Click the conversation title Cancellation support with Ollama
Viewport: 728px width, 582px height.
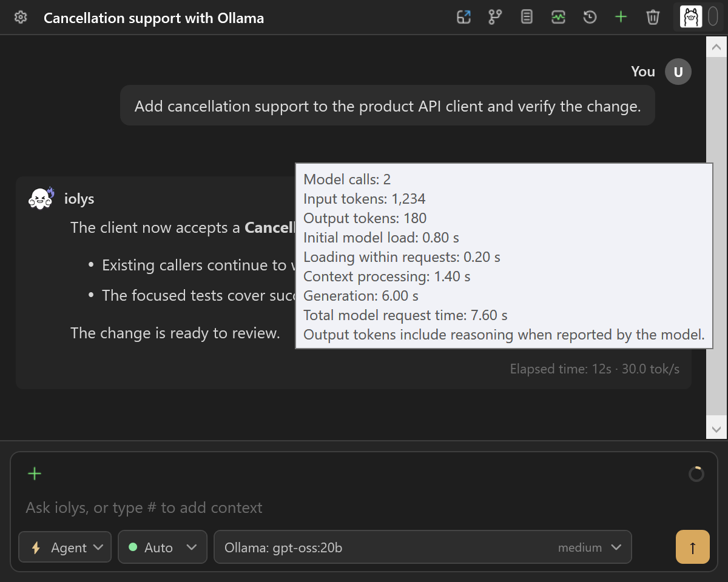(153, 18)
